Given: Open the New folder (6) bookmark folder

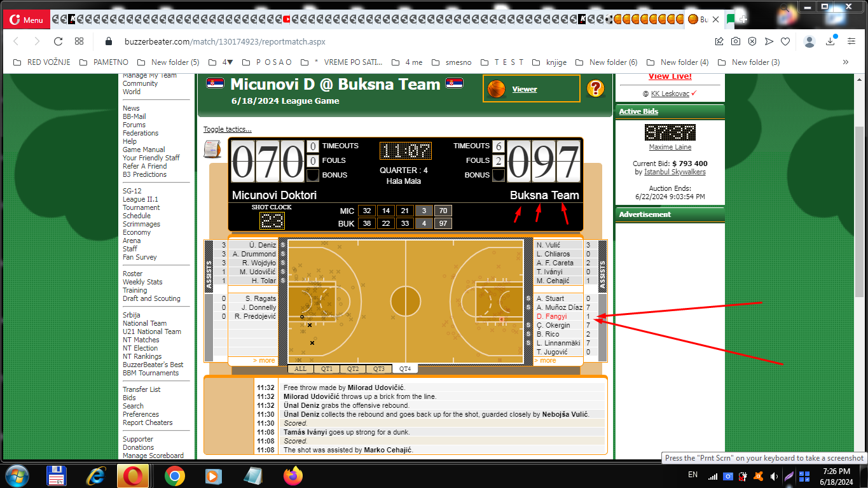Looking at the screenshot, I should 607,62.
